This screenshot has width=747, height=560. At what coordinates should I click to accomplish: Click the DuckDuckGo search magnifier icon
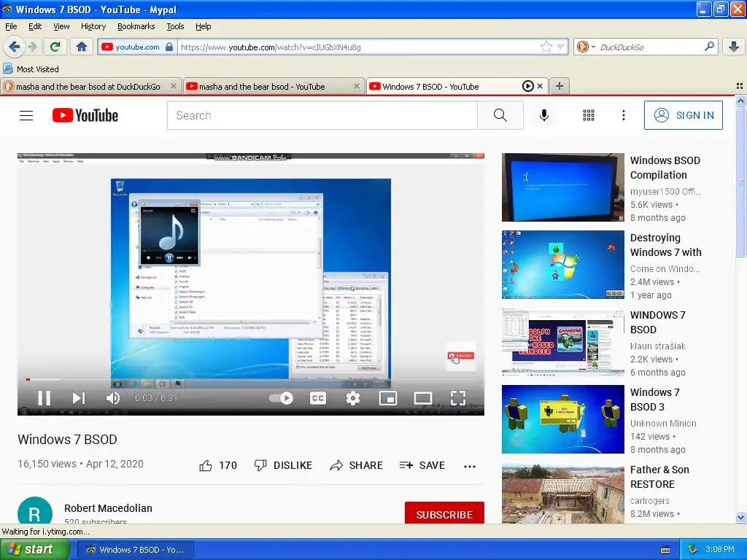[x=709, y=47]
